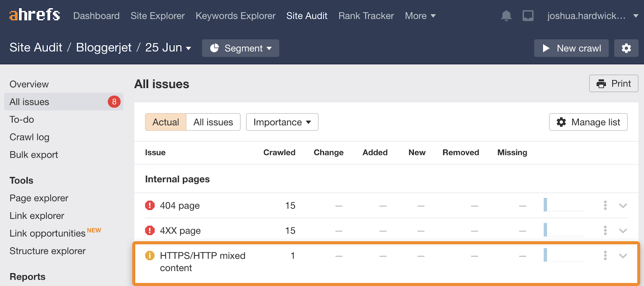Click the Added column header

coord(375,152)
